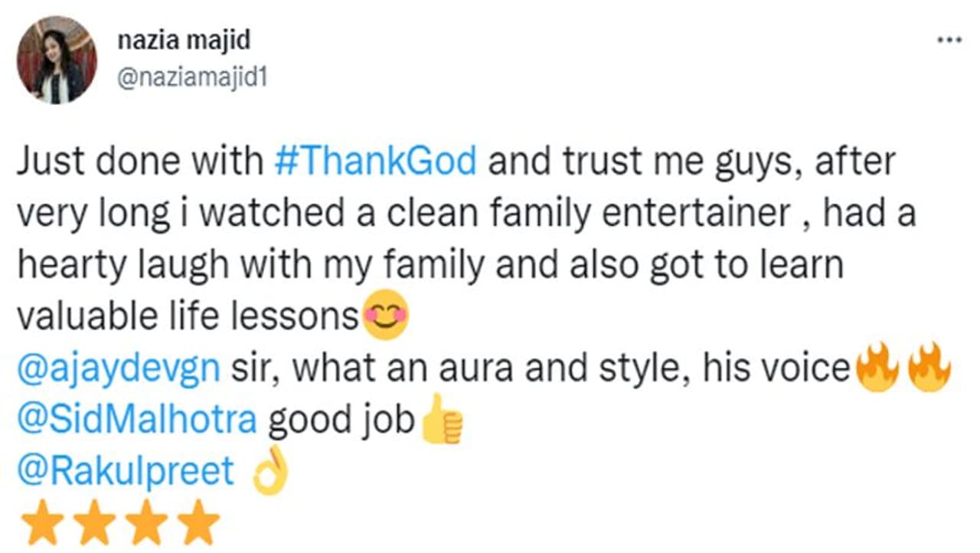
Task: Click the second star in the rating
Action: [94, 522]
